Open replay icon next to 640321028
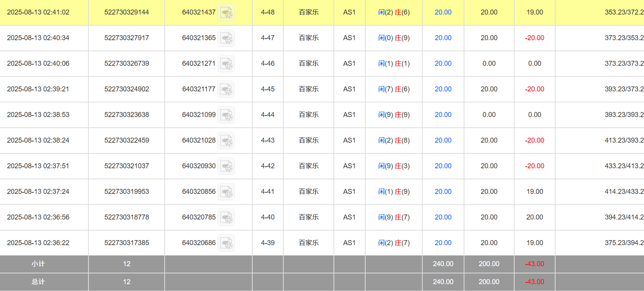This screenshot has height=291, width=644. 226,141
